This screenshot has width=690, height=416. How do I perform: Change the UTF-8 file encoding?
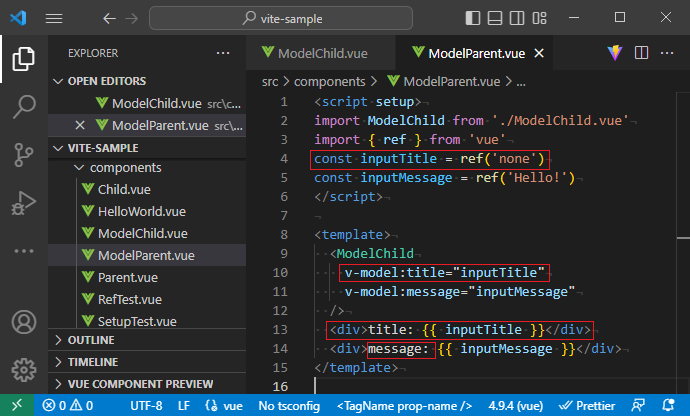coord(146,405)
